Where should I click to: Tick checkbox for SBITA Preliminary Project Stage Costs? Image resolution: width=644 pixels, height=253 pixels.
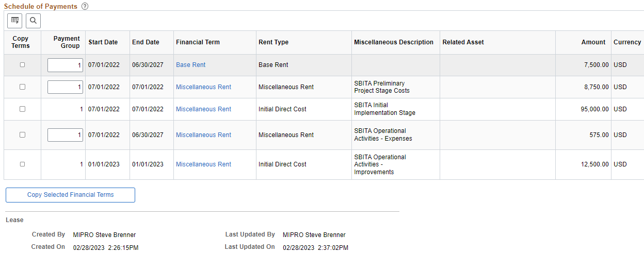tap(22, 87)
